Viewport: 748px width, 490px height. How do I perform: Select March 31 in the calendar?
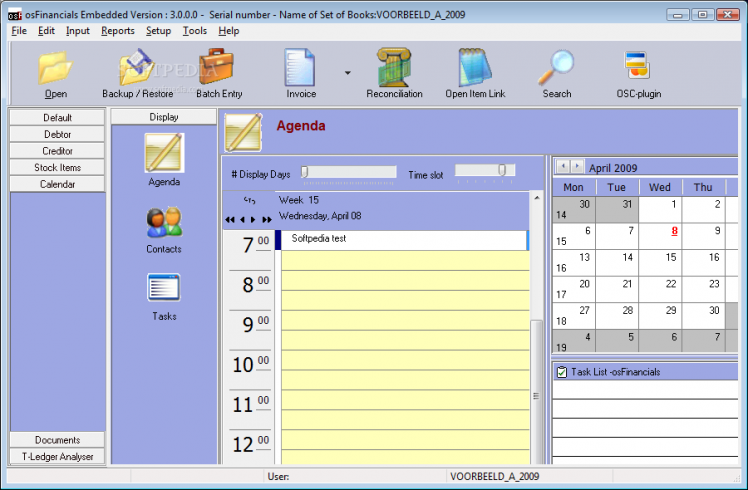tap(617, 209)
